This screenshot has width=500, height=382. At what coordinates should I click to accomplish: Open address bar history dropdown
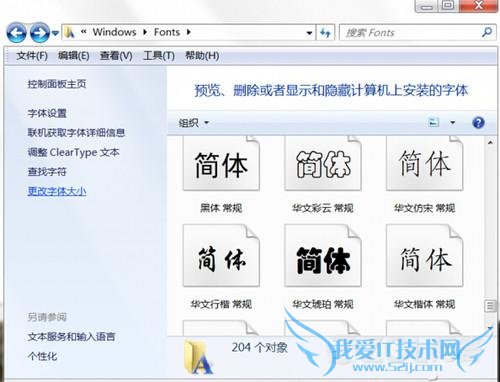click(x=309, y=33)
